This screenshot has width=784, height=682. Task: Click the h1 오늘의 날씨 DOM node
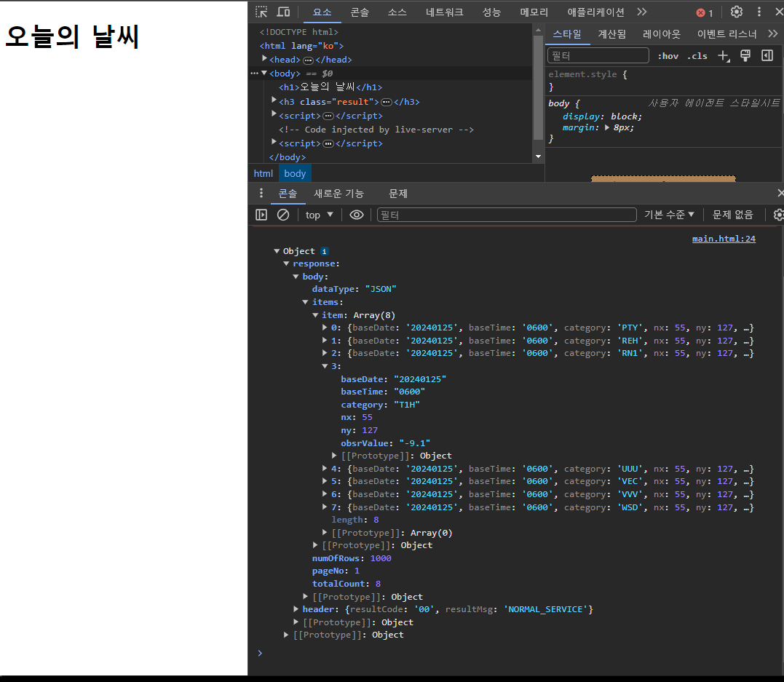click(330, 87)
